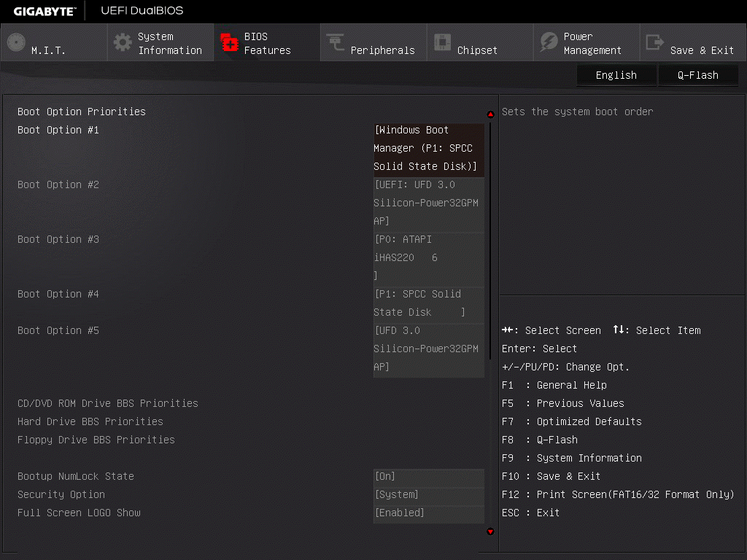Switch to the Power Management tab

tap(587, 42)
